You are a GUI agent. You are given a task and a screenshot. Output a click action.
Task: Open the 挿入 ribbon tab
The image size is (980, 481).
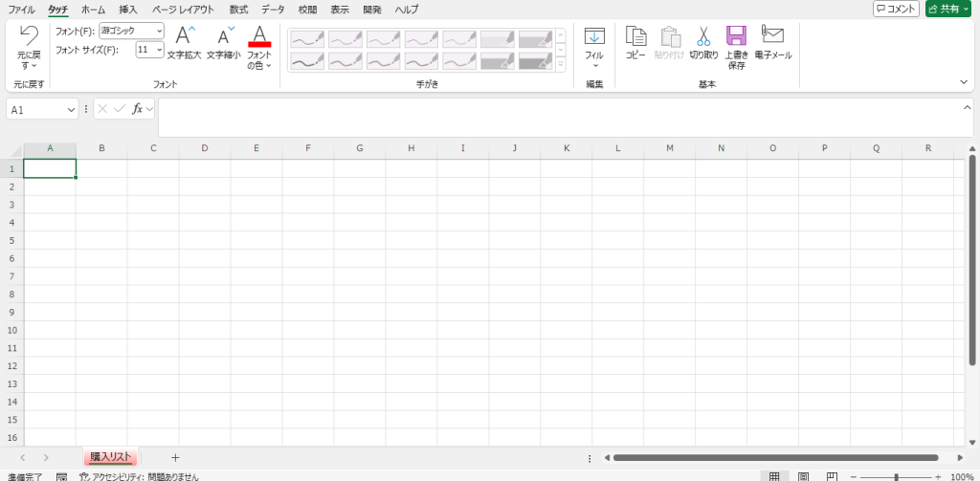[x=128, y=9]
